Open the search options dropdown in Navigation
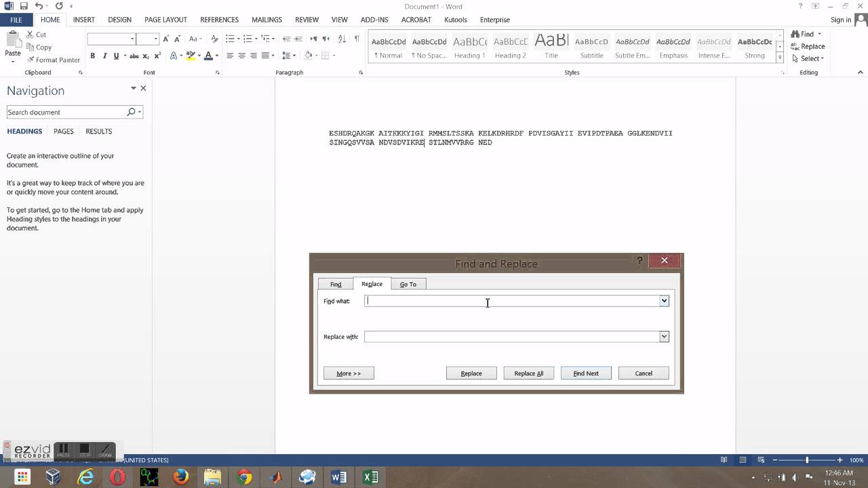Screen dimensions: 868x488 pyautogui.click(x=140, y=112)
